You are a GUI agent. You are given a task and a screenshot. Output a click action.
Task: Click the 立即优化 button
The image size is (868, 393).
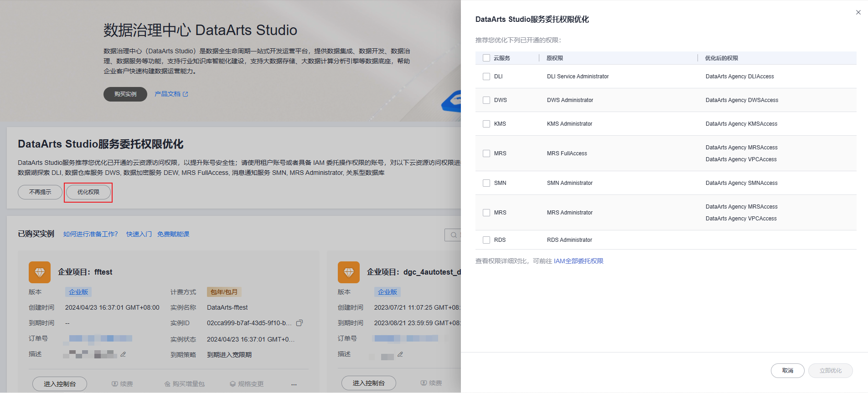click(831, 371)
